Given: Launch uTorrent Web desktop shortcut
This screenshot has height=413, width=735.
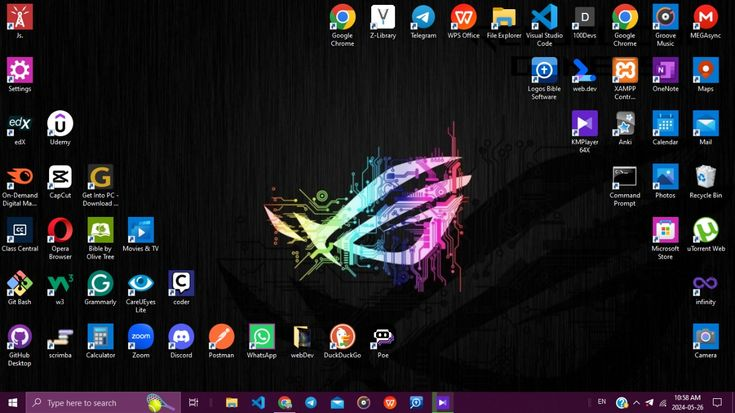Looking at the screenshot, I should 705,235.
